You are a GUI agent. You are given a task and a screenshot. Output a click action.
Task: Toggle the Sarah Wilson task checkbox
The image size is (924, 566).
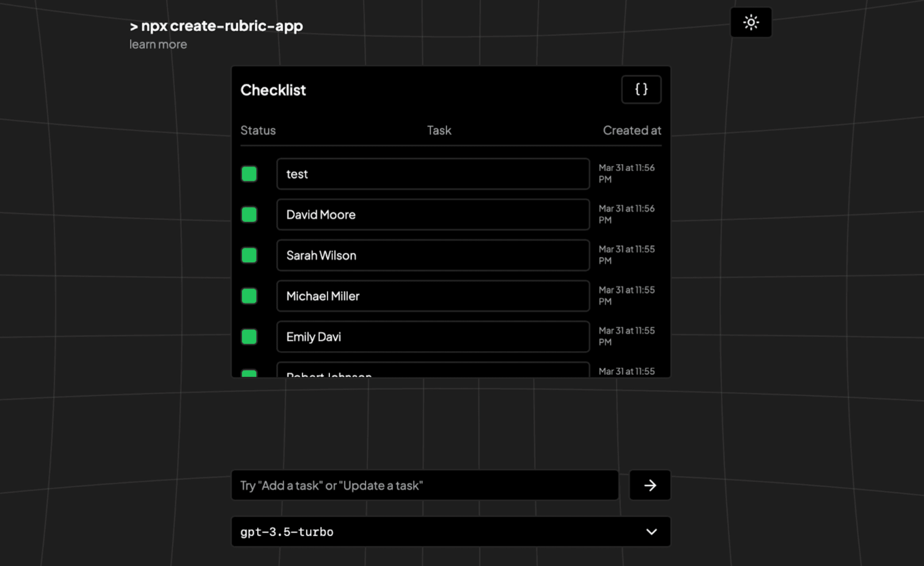click(x=249, y=255)
